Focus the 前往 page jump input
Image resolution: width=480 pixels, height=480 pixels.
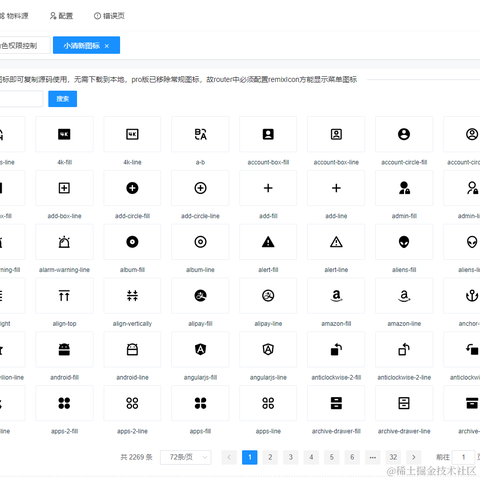pos(463,457)
